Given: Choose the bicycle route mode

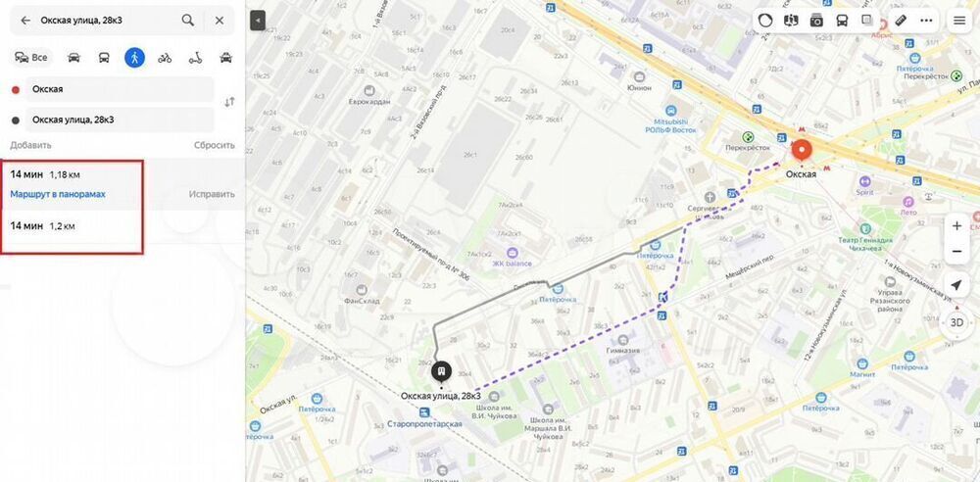Looking at the screenshot, I should click(x=165, y=58).
